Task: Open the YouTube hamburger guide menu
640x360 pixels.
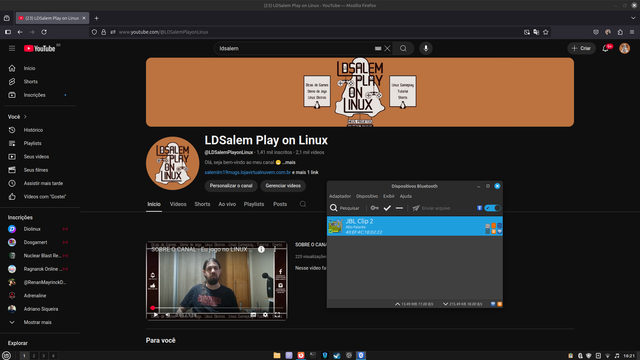Action: tap(12, 48)
